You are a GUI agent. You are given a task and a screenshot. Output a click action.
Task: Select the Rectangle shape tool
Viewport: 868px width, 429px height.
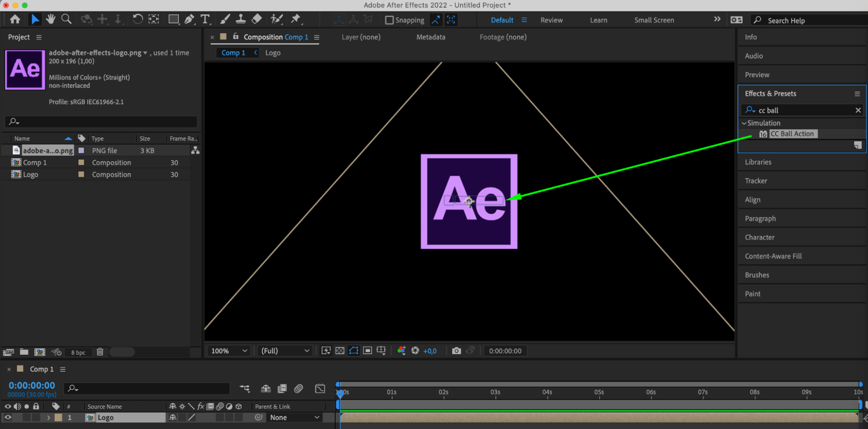click(x=173, y=19)
